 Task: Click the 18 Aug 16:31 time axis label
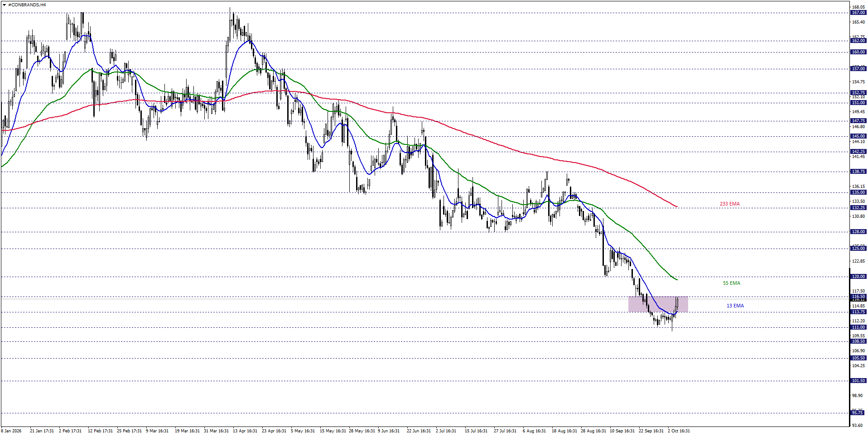(x=564, y=431)
